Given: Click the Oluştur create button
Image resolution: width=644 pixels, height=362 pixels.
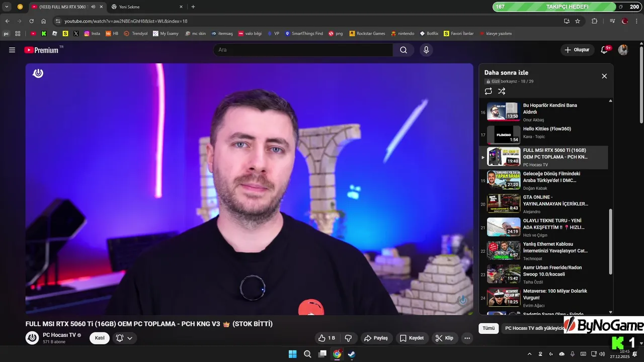Looking at the screenshot, I should pyautogui.click(x=577, y=50).
